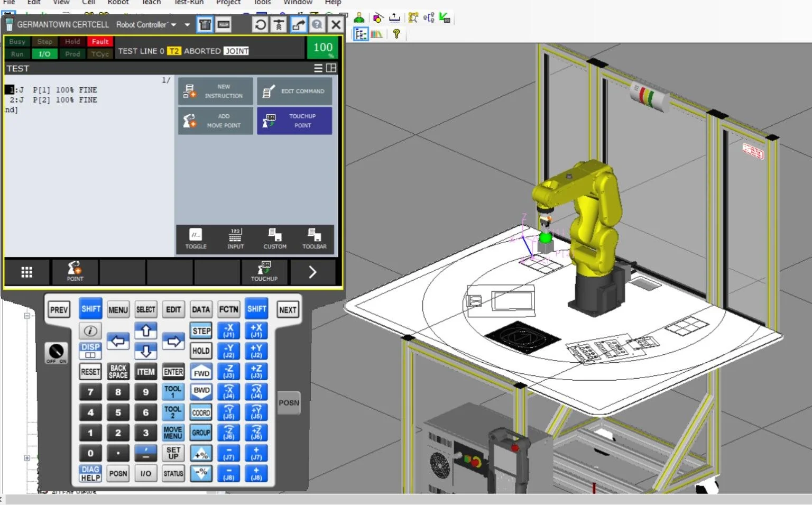Click the FCTN key
The image size is (812, 505).
[x=228, y=310]
